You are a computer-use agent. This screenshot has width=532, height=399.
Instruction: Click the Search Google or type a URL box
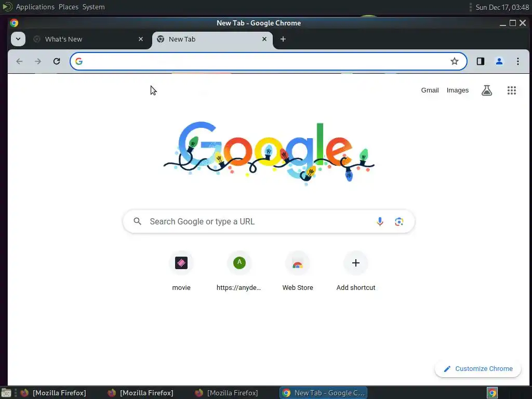pos(269,221)
